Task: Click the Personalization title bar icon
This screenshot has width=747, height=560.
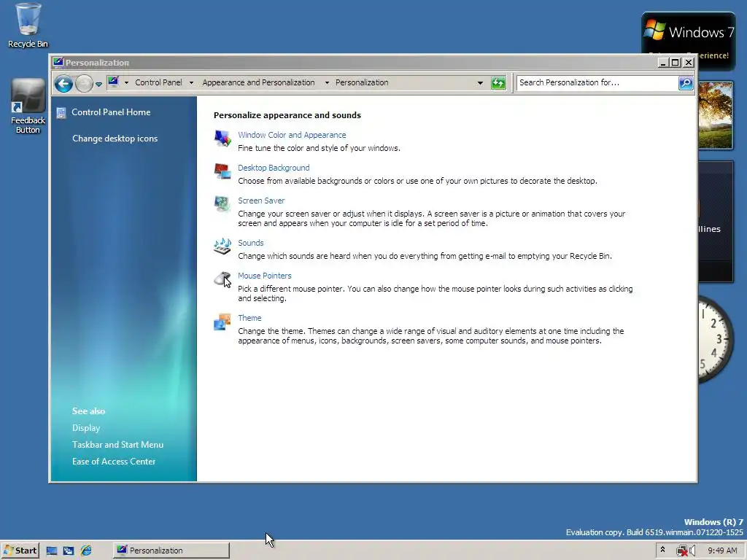Action: click(58, 63)
